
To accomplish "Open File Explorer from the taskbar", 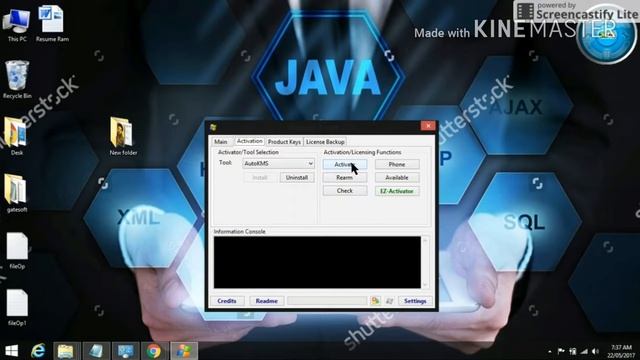I will coord(66,351).
